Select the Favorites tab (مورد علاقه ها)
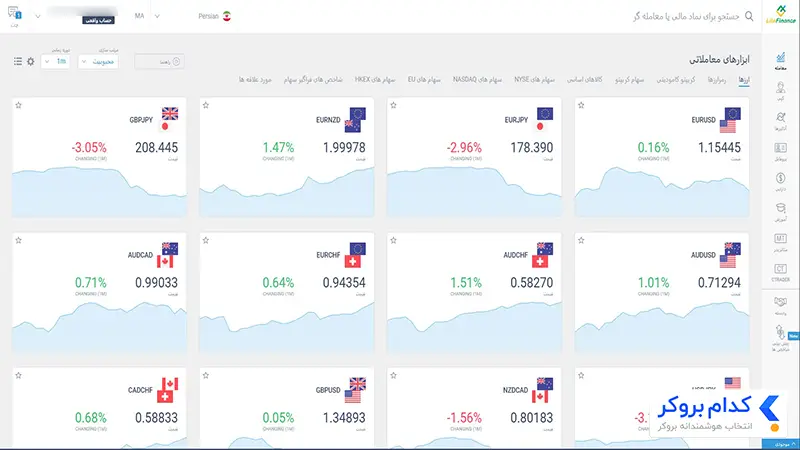Image resolution: width=800 pixels, height=450 pixels. point(255,80)
